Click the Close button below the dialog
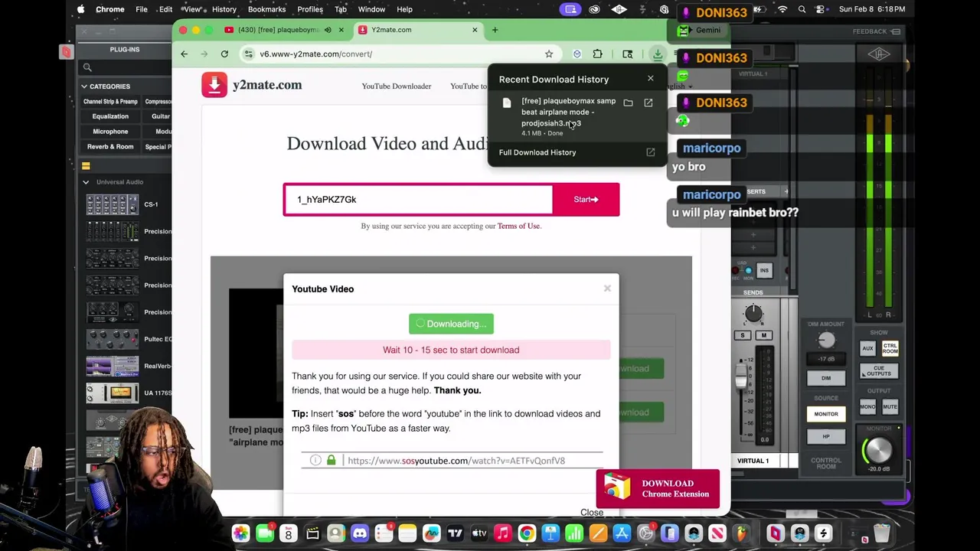This screenshot has width=980, height=551. coord(592,513)
